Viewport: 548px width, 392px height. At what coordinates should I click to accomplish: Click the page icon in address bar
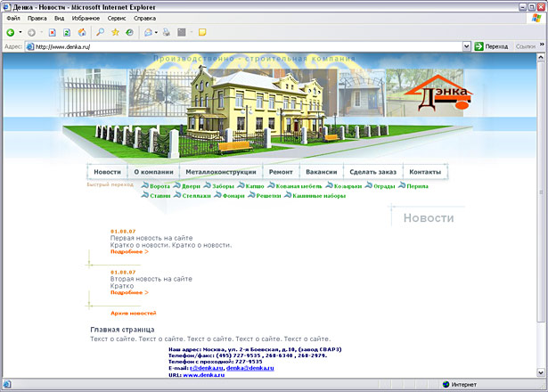click(30, 46)
